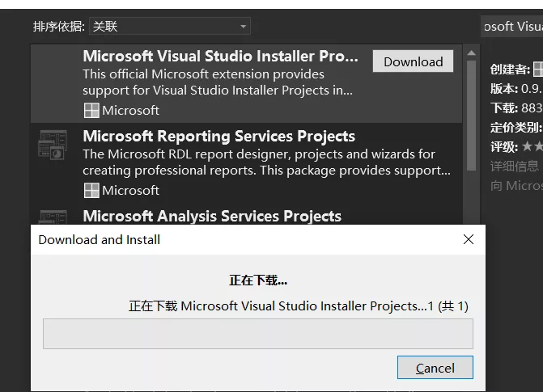Click the Reporting Services description text
Image resolution: width=543 pixels, height=392 pixels.
click(267, 162)
